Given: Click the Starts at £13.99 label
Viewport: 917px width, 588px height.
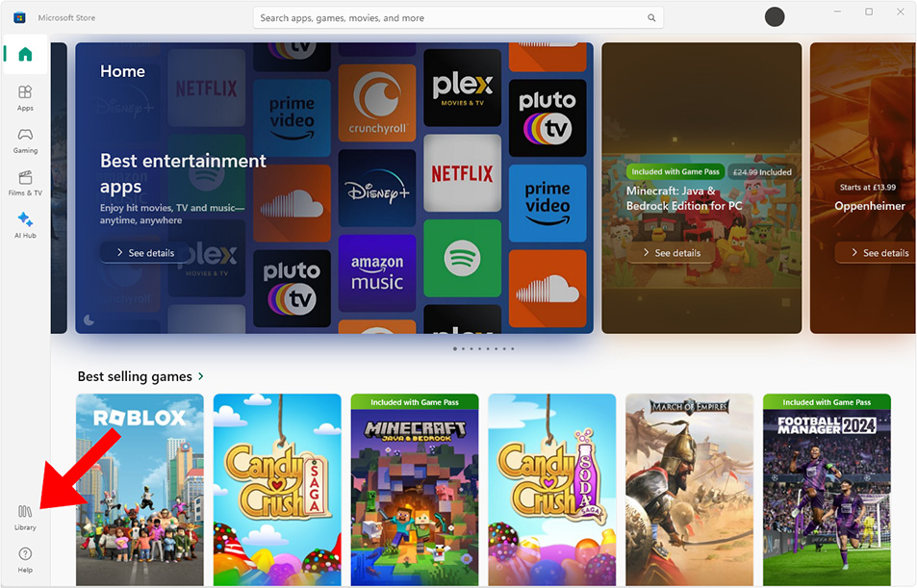Looking at the screenshot, I should point(868,188).
